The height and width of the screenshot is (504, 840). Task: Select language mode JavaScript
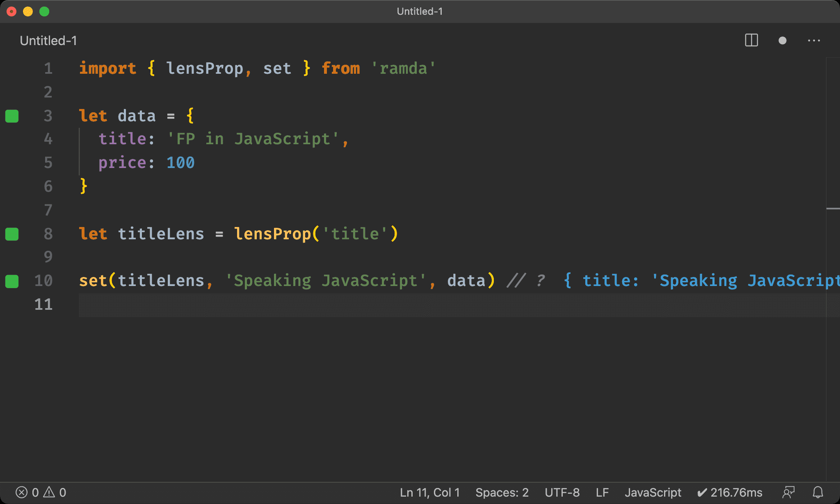point(653,492)
